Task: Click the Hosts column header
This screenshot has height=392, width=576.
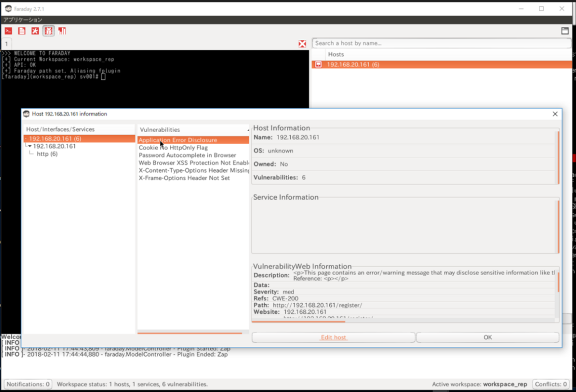Action: click(x=336, y=54)
